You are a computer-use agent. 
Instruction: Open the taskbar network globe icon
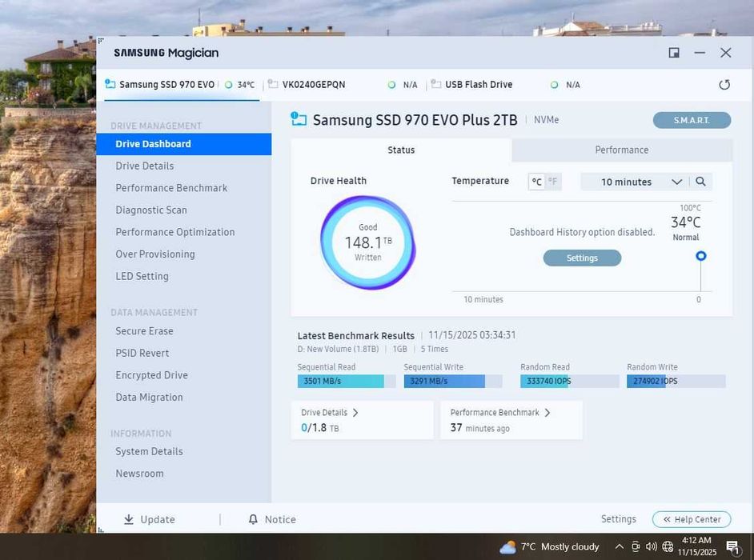pyautogui.click(x=668, y=546)
